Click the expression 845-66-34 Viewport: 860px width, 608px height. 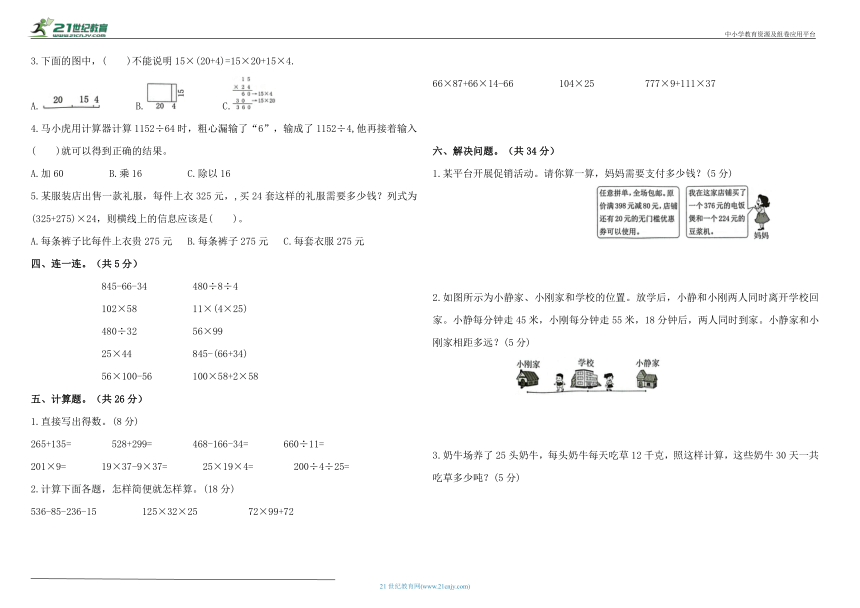click(x=124, y=286)
